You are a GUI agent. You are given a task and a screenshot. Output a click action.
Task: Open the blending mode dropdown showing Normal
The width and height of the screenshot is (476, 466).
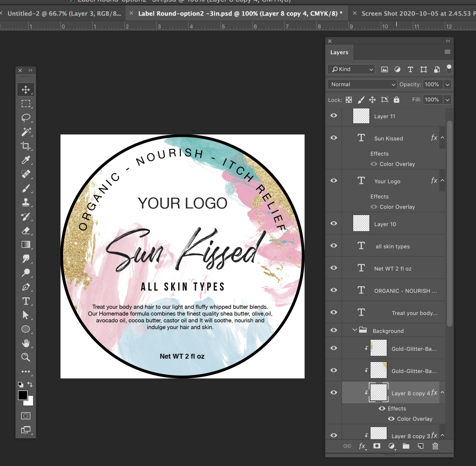pyautogui.click(x=362, y=84)
